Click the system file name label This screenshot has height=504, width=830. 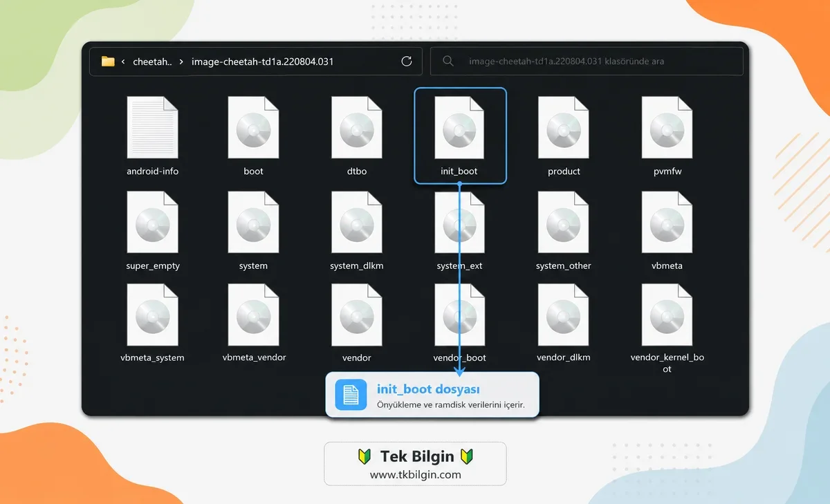tap(253, 266)
